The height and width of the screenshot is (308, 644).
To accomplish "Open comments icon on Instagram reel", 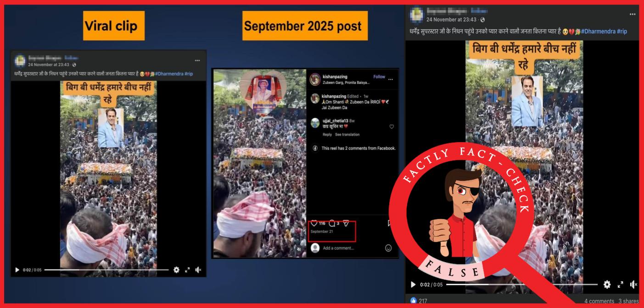I will tap(332, 223).
